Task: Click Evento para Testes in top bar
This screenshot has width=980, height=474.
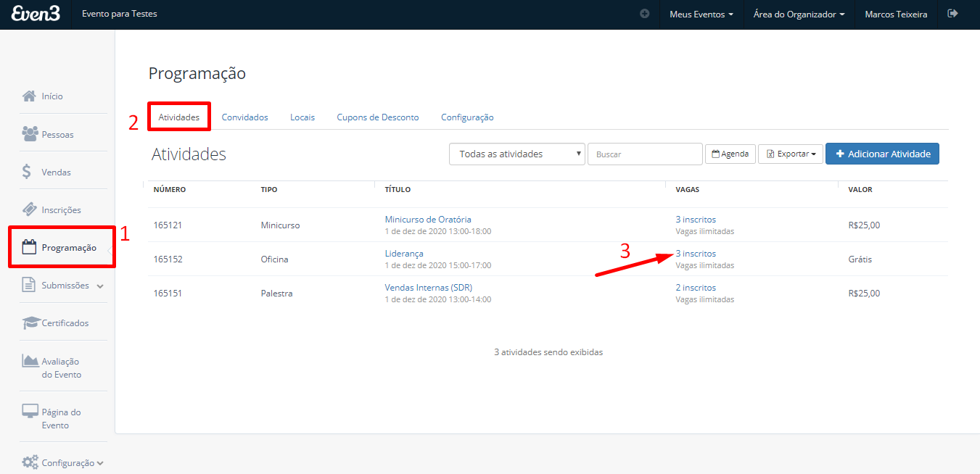Action: 120,14
